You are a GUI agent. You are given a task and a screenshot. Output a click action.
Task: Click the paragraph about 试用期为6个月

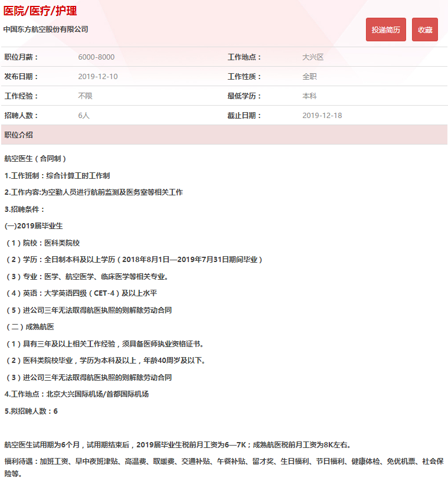tap(178, 445)
